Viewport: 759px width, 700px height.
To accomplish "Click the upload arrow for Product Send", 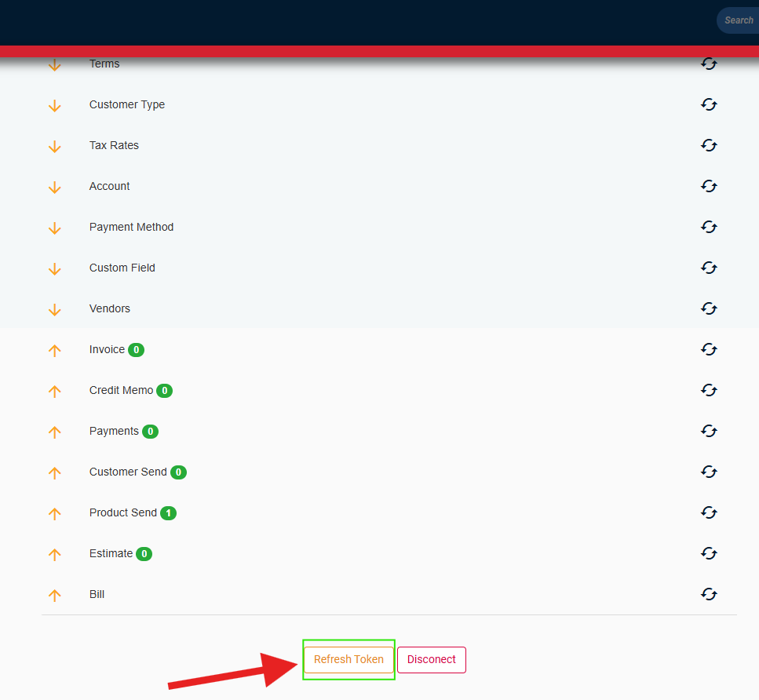I will click(x=55, y=513).
